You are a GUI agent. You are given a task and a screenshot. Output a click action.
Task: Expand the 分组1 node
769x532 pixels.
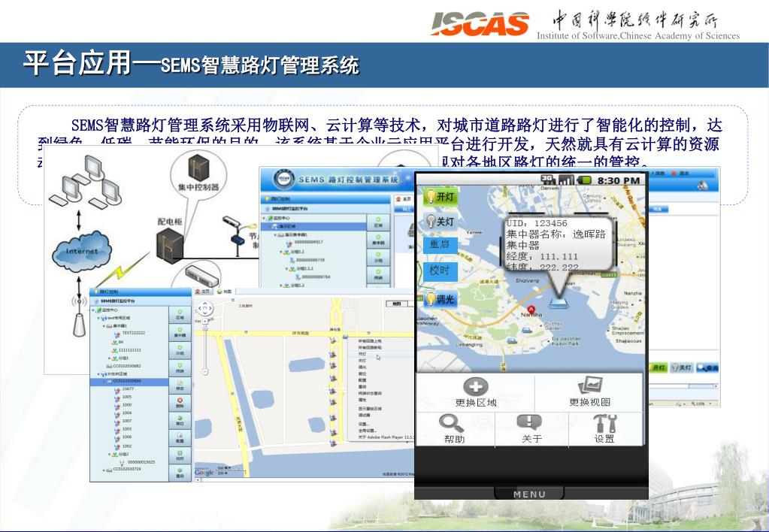click(109, 358)
